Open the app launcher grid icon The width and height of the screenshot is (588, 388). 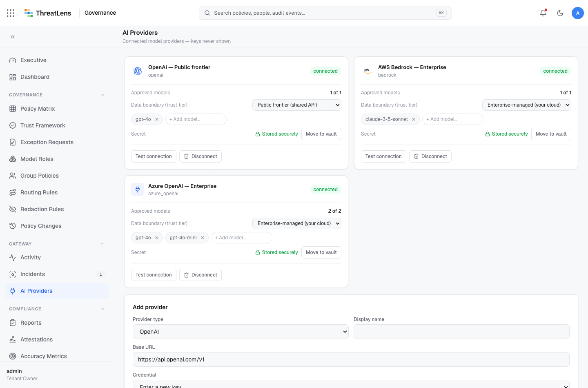pos(11,13)
